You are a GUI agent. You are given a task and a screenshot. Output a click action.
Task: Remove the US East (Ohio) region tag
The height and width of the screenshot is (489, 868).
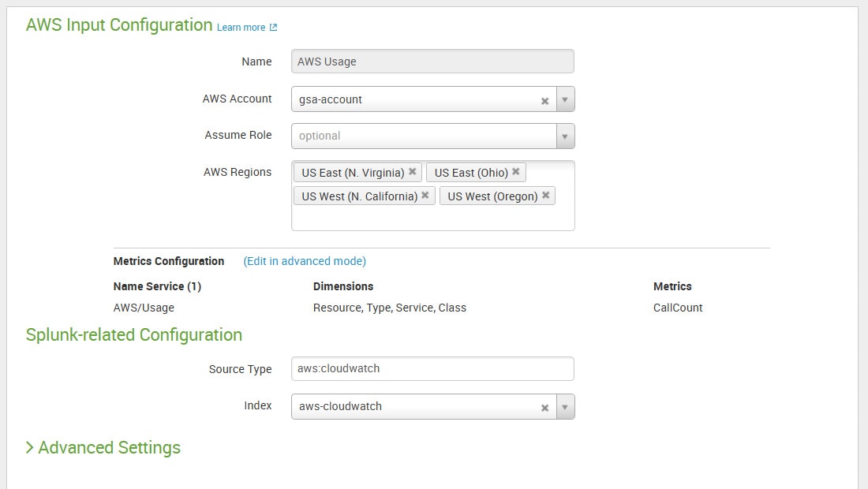click(x=516, y=172)
